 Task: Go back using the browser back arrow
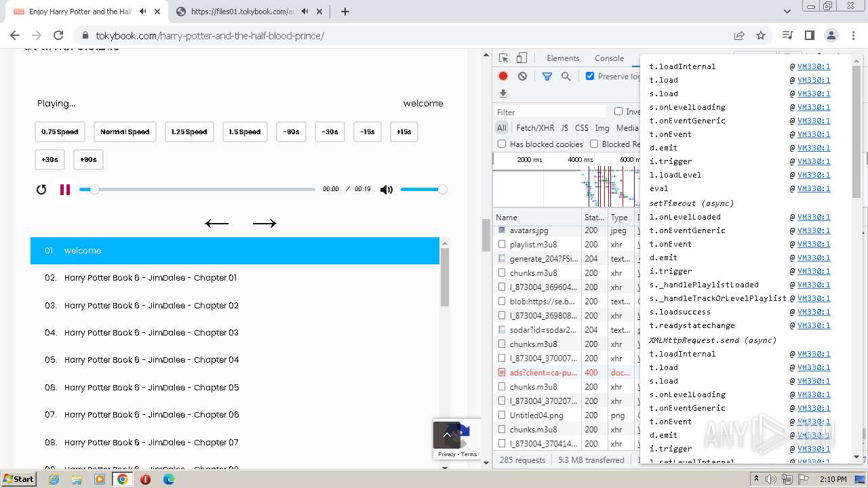[x=15, y=35]
